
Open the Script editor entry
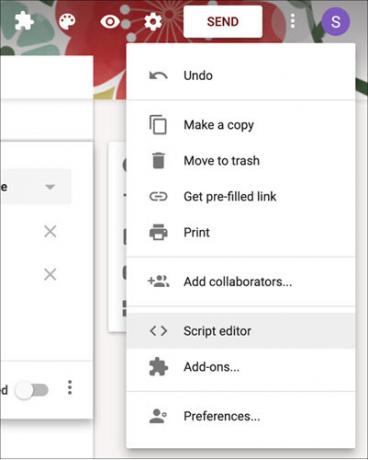(241, 331)
